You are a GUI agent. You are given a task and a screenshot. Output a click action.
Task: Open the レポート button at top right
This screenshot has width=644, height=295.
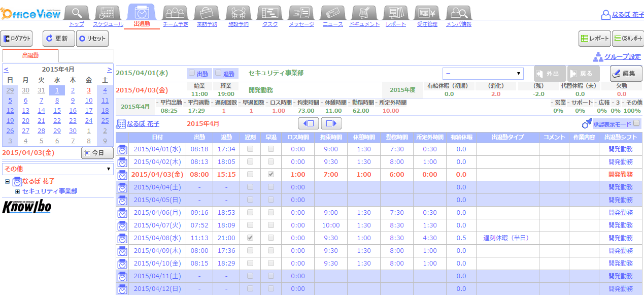(x=595, y=39)
